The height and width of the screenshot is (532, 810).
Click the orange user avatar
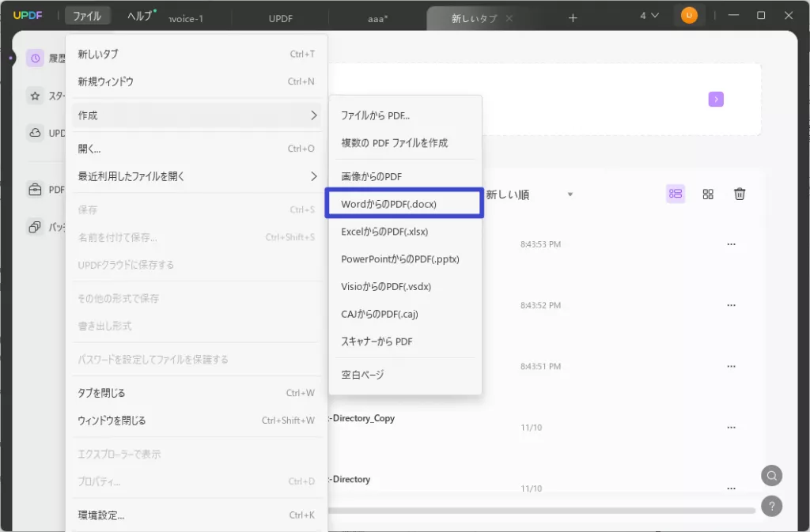coord(689,16)
